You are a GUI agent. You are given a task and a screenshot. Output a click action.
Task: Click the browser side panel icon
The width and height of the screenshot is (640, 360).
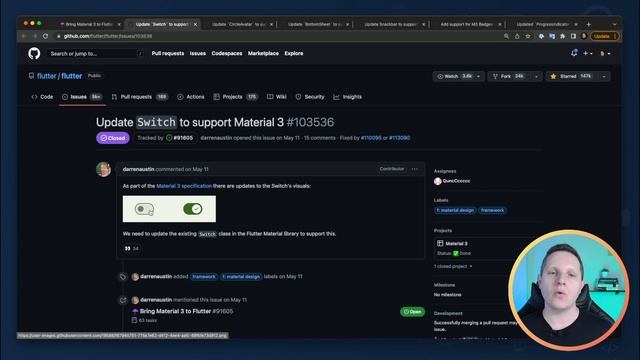(x=573, y=36)
